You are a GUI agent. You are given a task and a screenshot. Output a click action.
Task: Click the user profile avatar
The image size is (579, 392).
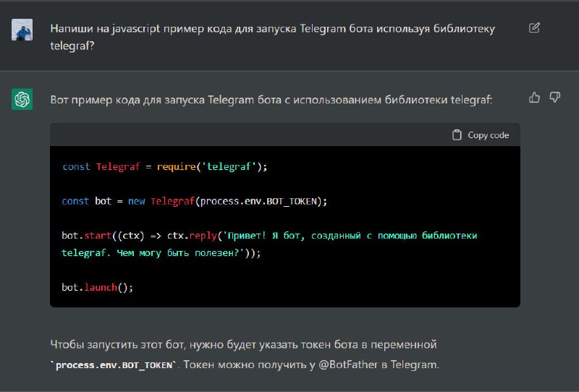(22, 30)
